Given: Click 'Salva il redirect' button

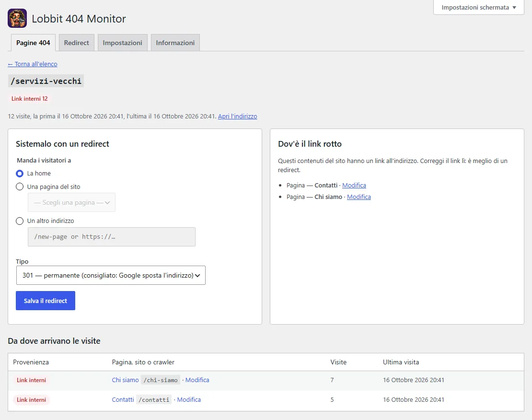Looking at the screenshot, I should (46, 301).
